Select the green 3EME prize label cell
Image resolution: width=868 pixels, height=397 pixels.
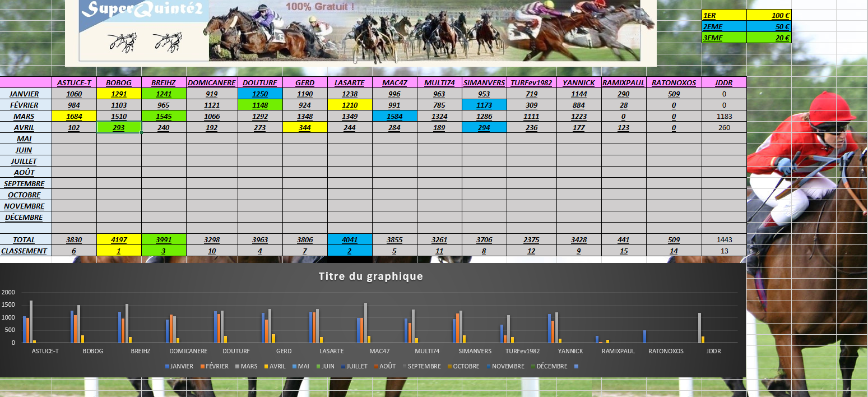tap(724, 38)
